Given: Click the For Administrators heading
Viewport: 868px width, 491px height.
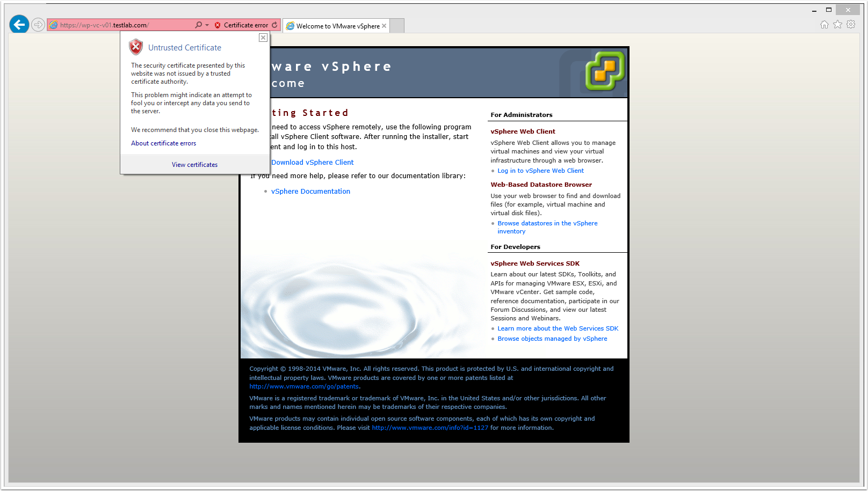Looking at the screenshot, I should [521, 115].
